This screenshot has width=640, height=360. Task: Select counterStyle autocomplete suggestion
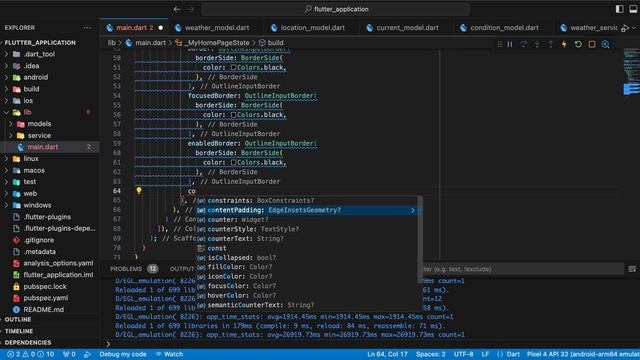click(x=306, y=229)
